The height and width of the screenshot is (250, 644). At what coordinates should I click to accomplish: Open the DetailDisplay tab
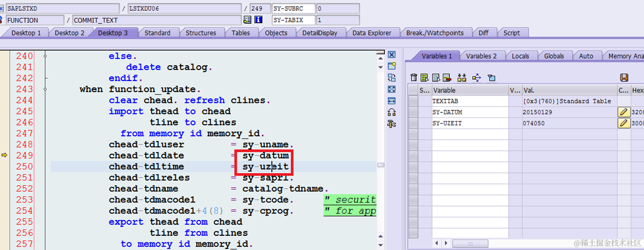pos(320,33)
